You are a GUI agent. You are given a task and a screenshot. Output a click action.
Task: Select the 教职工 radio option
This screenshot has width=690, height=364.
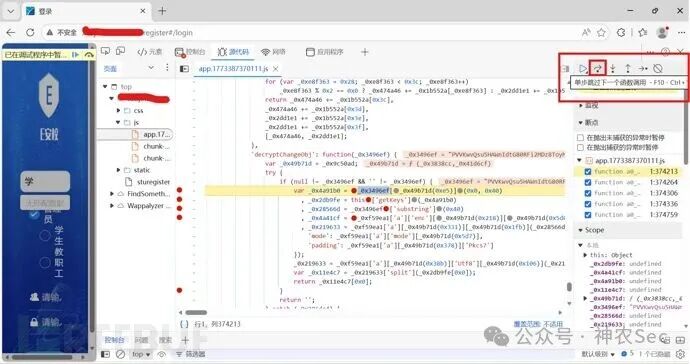45,263
